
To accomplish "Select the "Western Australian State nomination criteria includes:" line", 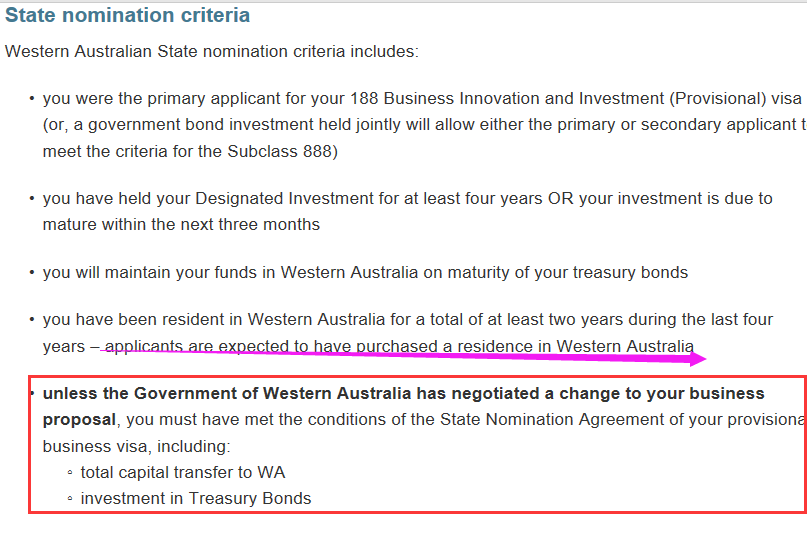I will pyautogui.click(x=212, y=51).
